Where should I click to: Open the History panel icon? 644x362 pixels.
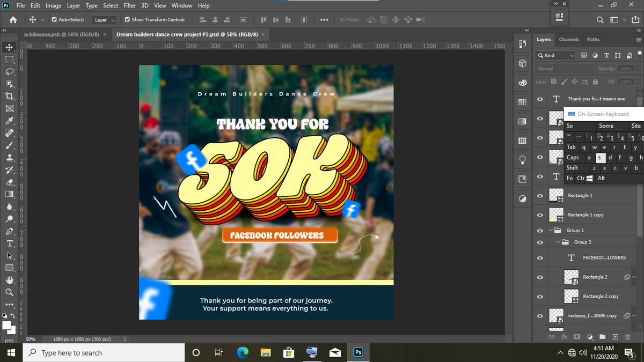[522, 45]
